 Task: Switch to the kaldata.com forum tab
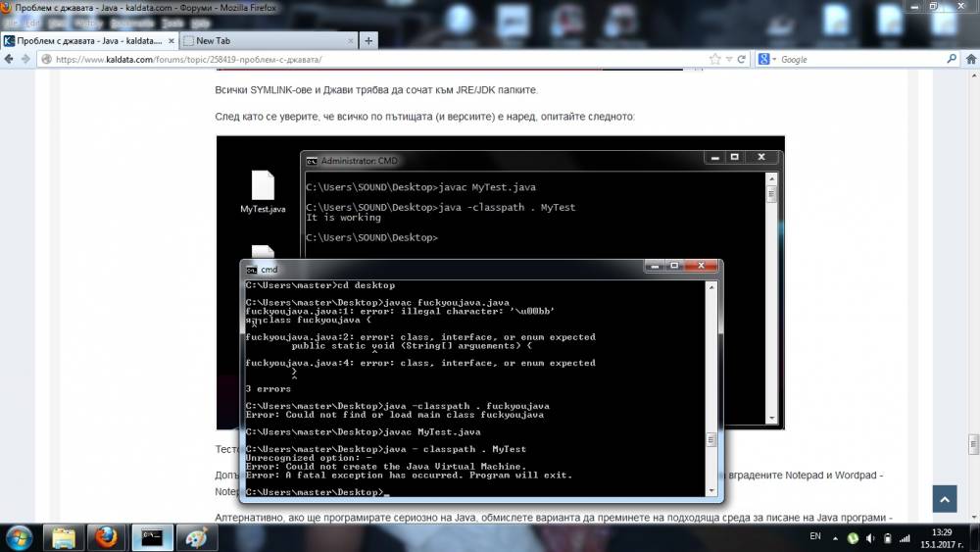(89, 40)
